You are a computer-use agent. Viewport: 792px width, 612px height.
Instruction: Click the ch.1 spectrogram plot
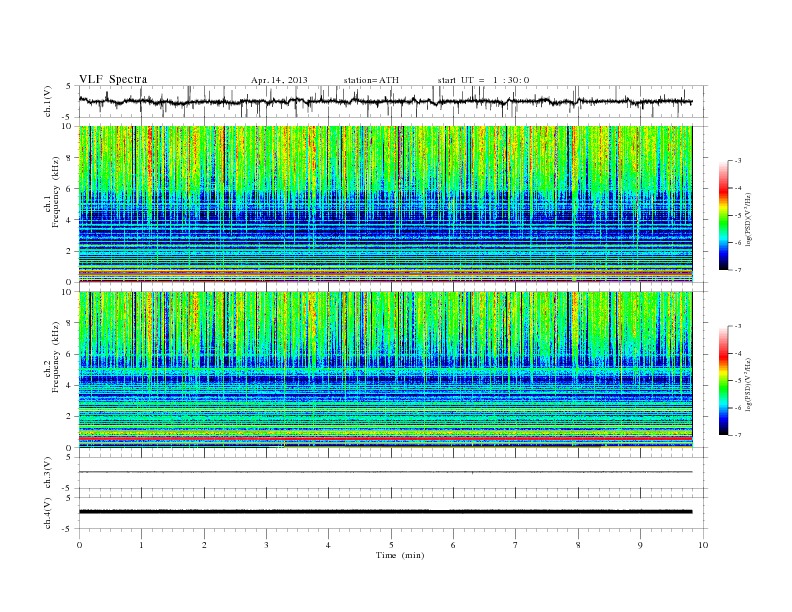click(x=385, y=204)
